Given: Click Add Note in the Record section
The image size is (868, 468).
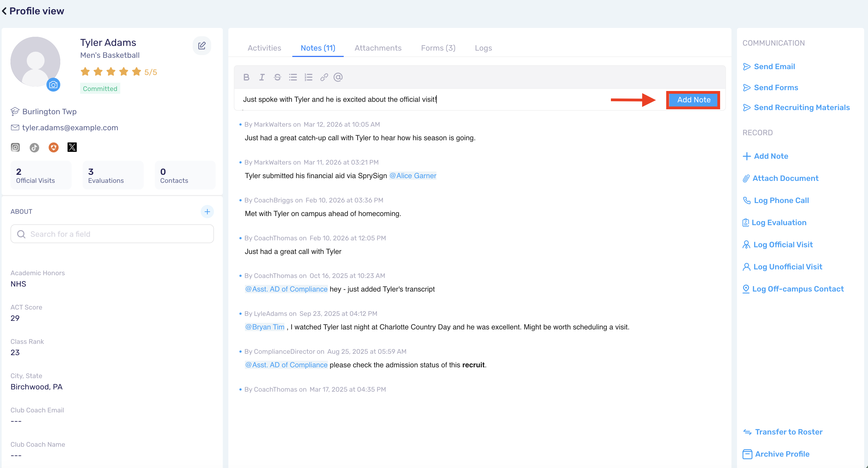Looking at the screenshot, I should 771,156.
